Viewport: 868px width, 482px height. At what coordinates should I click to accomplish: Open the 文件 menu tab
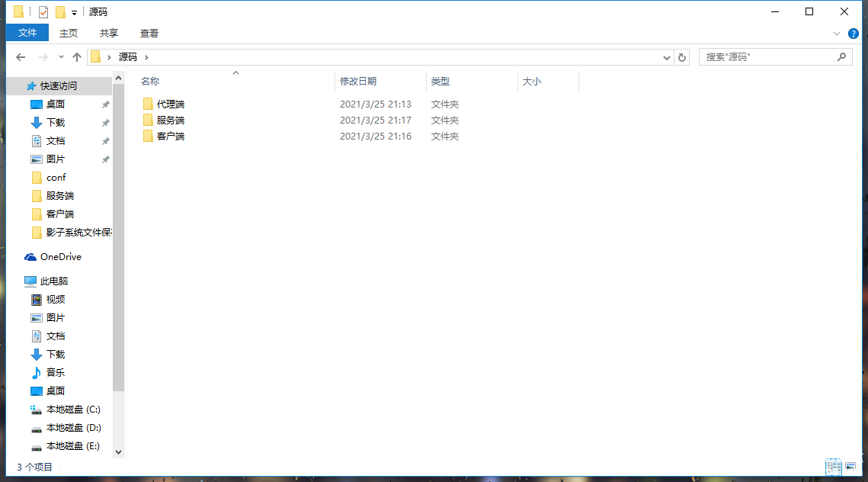27,33
